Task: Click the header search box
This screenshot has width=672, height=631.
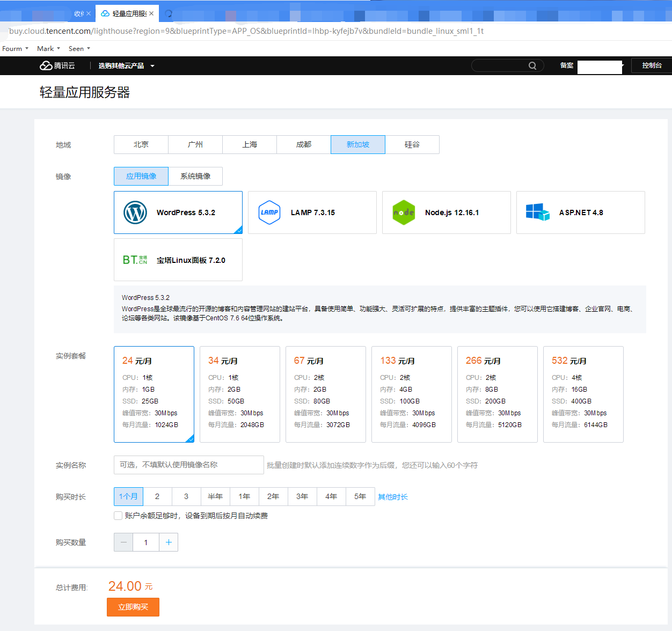Action: (508, 65)
